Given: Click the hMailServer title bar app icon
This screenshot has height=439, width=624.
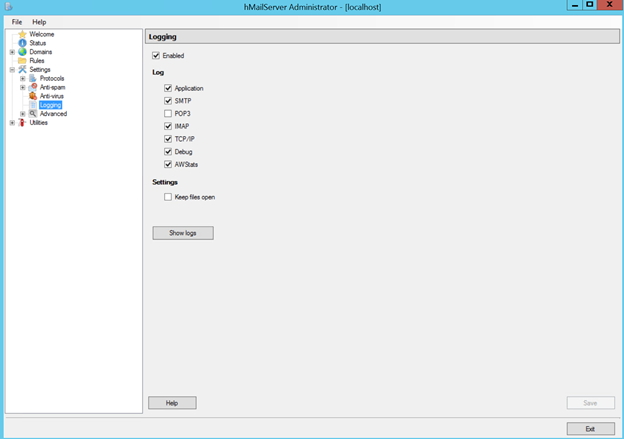Looking at the screenshot, I should (x=8, y=6).
